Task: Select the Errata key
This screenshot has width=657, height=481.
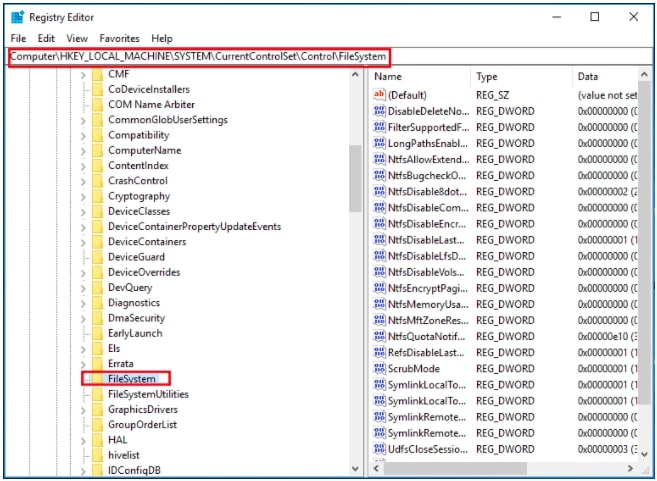Action: click(121, 364)
